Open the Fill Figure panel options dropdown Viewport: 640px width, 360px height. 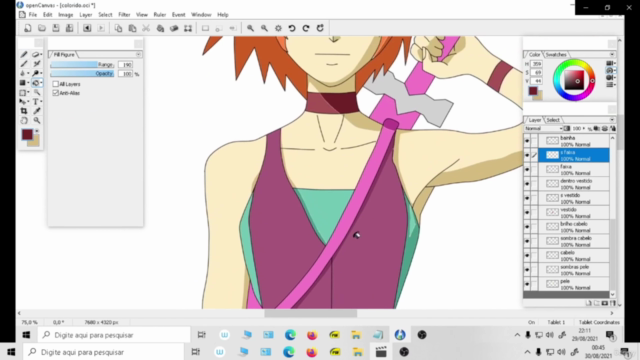(x=138, y=54)
